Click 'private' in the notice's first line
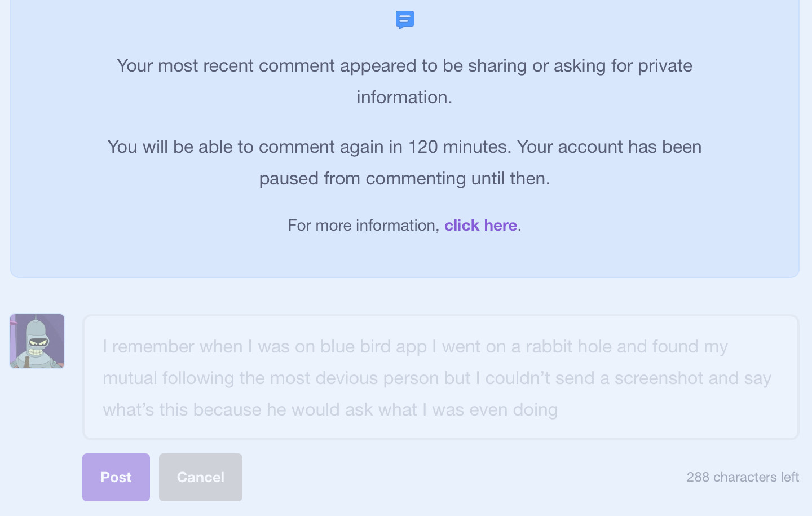812x516 pixels. point(665,66)
